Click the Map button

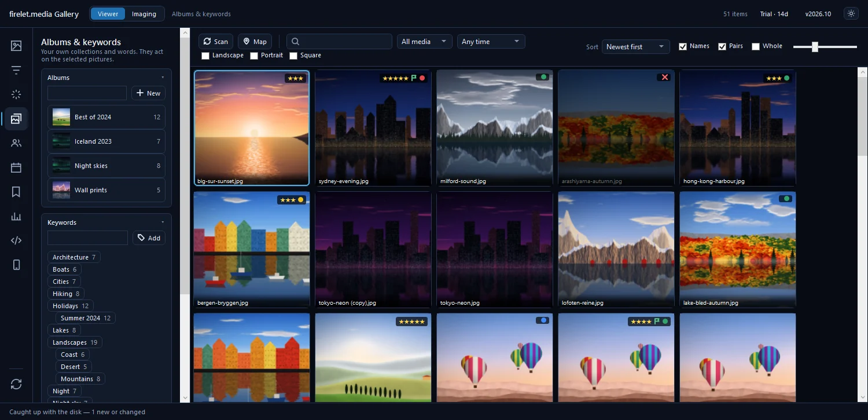point(255,42)
